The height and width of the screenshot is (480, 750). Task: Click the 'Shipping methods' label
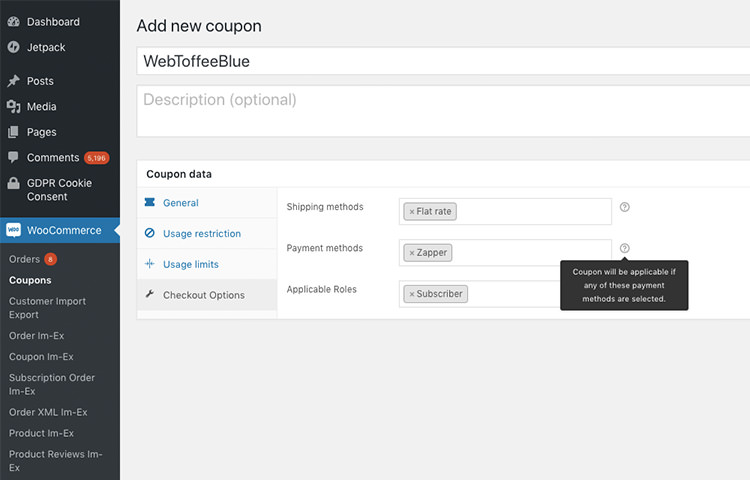(x=325, y=207)
